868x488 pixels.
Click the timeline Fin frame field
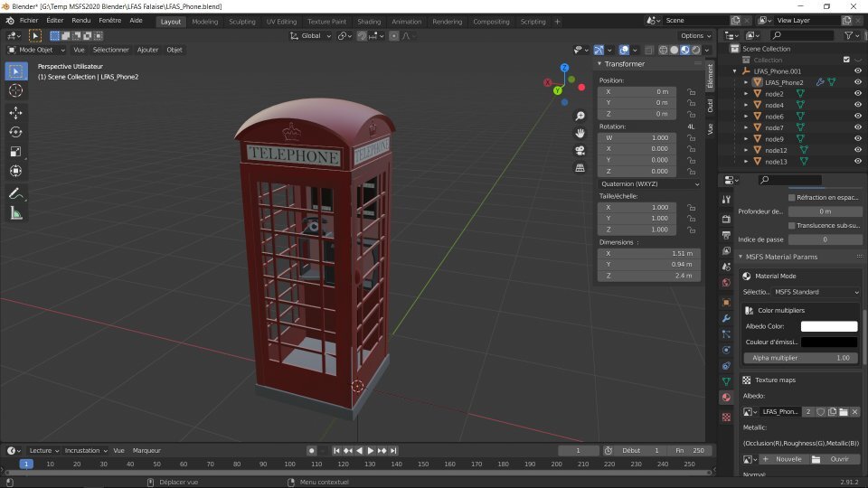pos(690,450)
